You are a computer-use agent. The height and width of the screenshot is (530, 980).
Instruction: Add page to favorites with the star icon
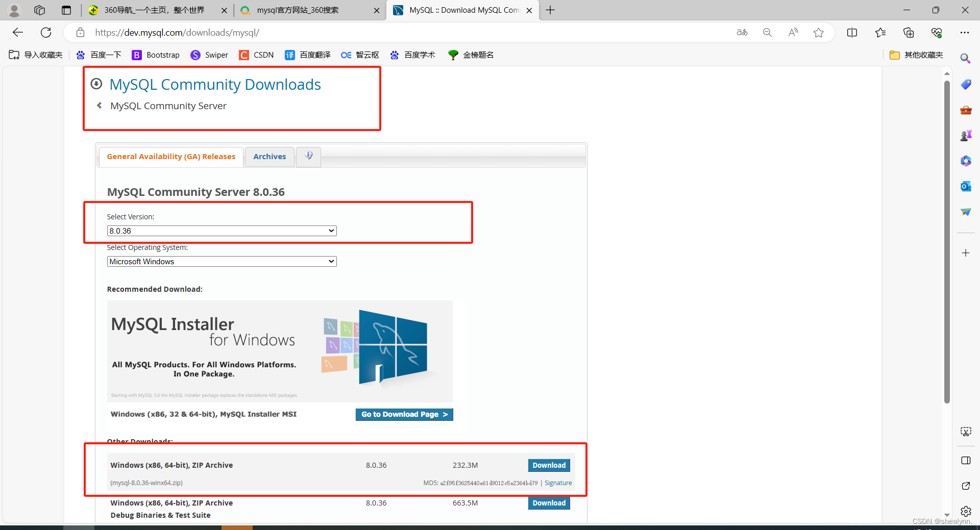pyautogui.click(x=819, y=33)
